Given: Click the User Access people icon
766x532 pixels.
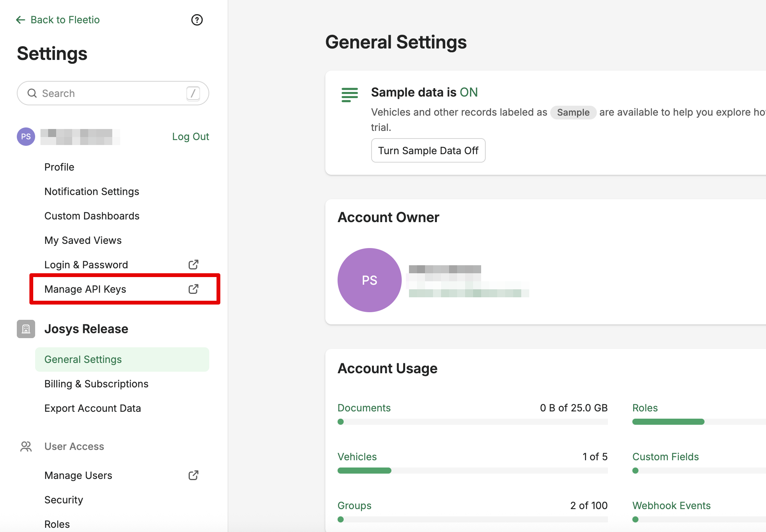Looking at the screenshot, I should click(x=26, y=447).
